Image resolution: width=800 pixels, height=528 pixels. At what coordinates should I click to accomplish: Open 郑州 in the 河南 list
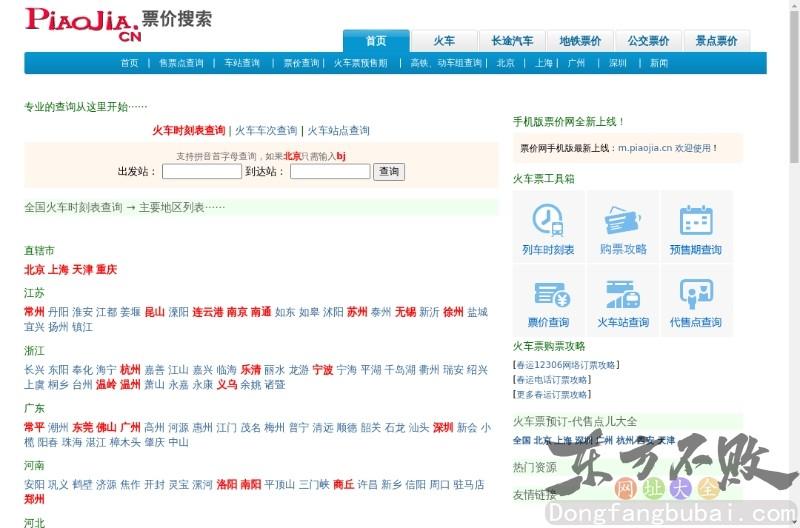(x=34, y=499)
